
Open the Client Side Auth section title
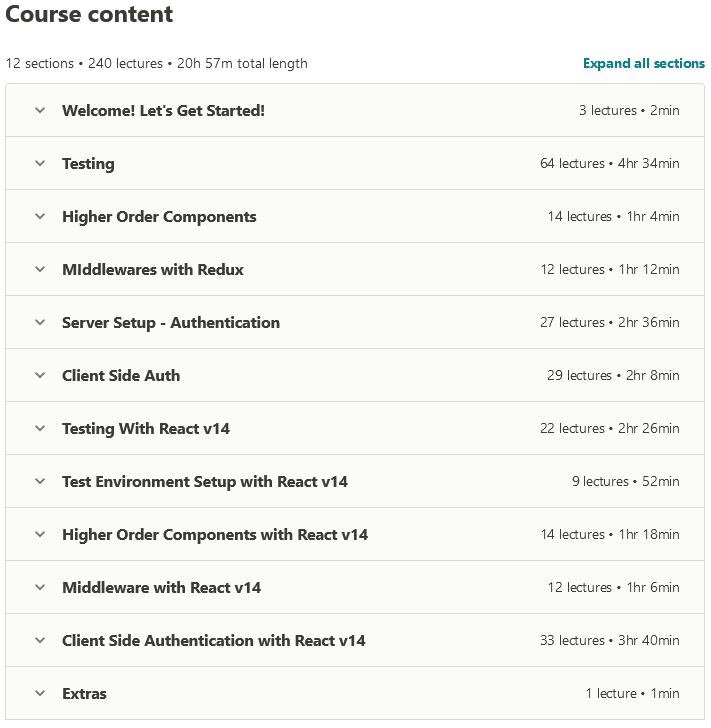tap(121, 375)
